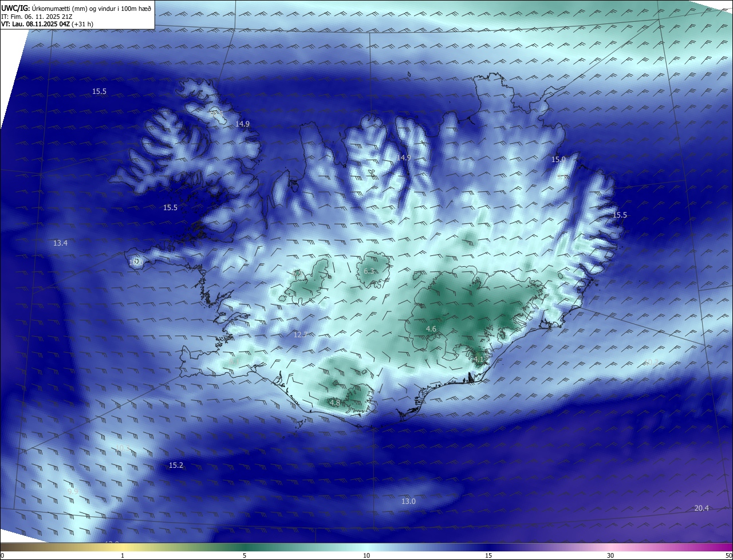Screen dimensions: 733x560
Task: Click the 6.3 value on Hofsjökull glacier
Action: click(x=369, y=271)
